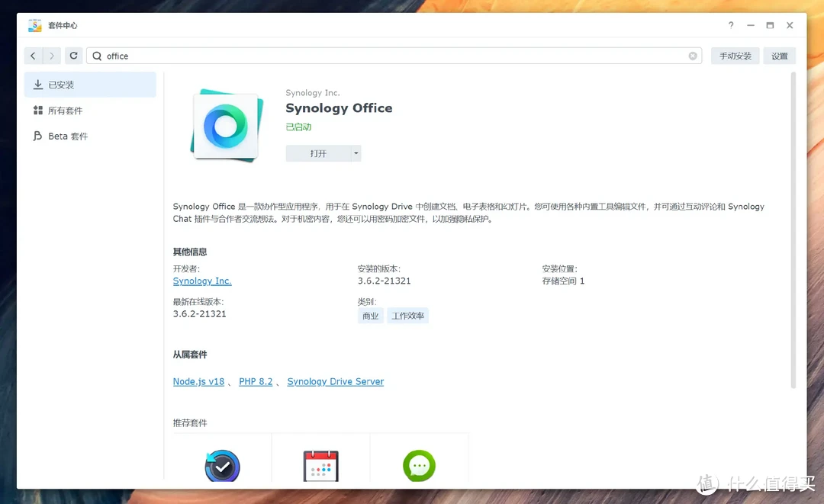Viewport: 824px width, 504px height.
Task: Click the 打开 button for Synology Office
Action: pyautogui.click(x=318, y=153)
